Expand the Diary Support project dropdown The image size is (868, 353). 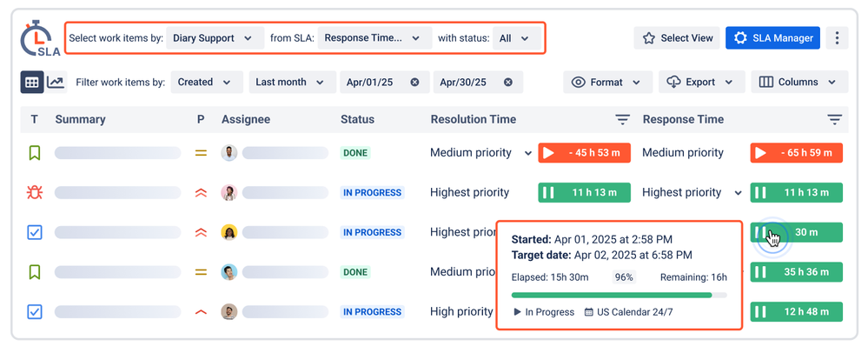(215, 38)
